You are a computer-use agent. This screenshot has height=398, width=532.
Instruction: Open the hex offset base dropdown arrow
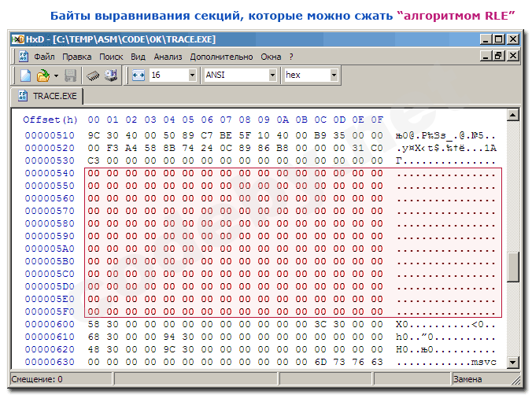point(334,75)
